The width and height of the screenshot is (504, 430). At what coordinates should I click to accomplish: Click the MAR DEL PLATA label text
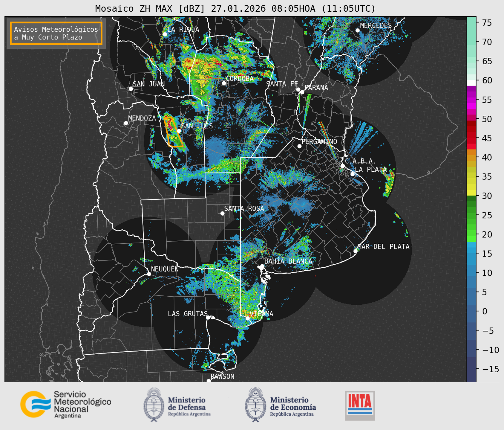[x=383, y=246]
